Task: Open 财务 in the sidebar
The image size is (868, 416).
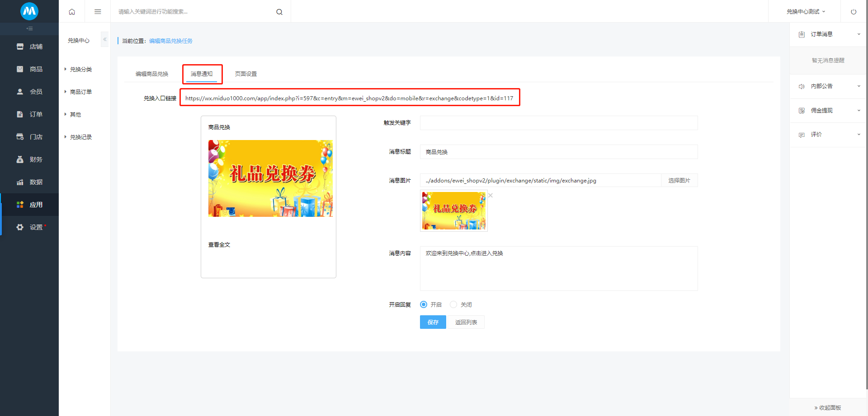Action: click(29, 159)
